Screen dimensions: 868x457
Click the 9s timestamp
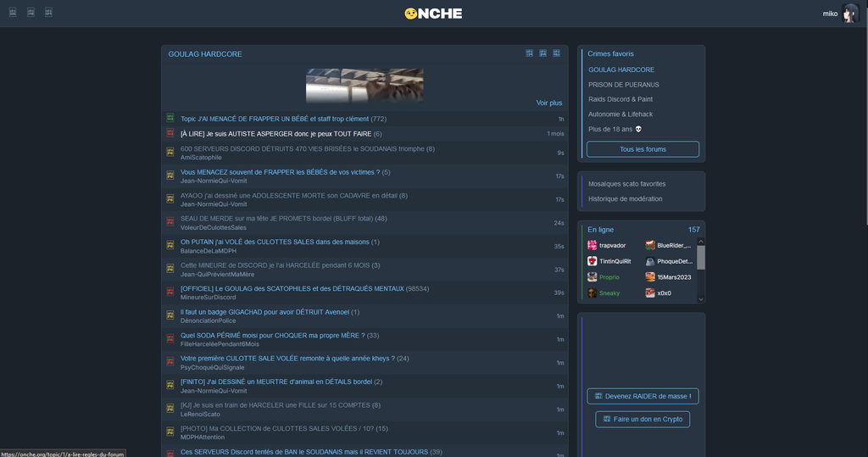(560, 153)
